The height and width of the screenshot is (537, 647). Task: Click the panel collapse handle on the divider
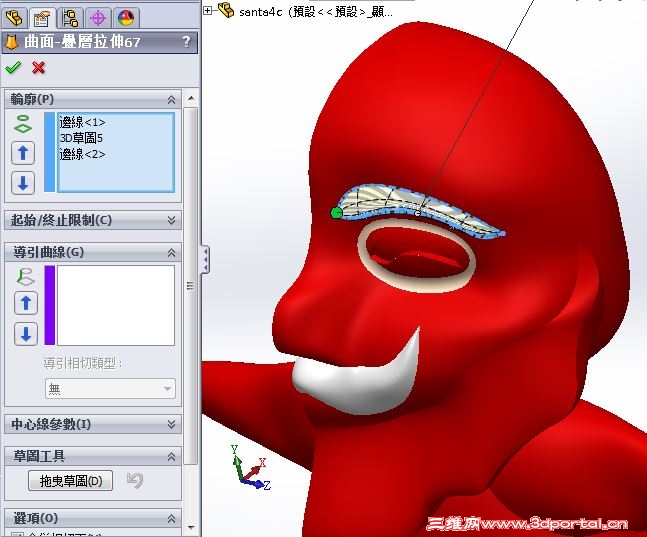[205, 259]
